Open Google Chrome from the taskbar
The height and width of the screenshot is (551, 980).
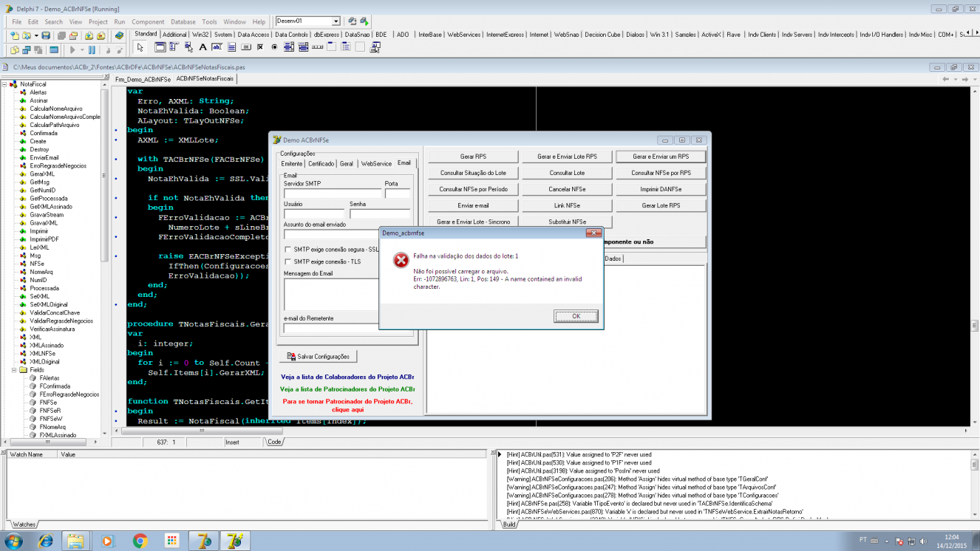[x=140, y=541]
